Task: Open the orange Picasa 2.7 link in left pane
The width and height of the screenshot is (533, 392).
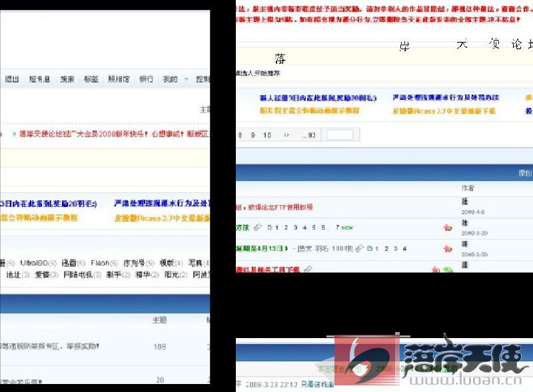Action: pos(162,218)
